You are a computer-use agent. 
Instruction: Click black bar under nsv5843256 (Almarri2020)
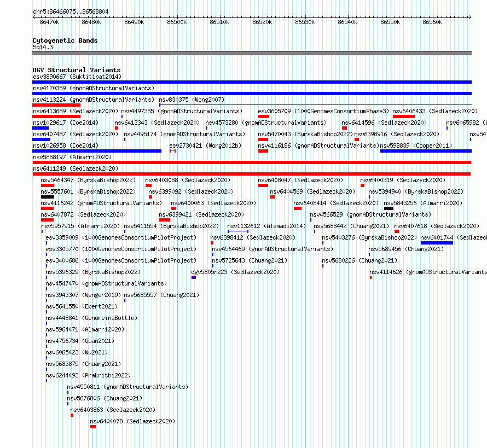point(389,208)
